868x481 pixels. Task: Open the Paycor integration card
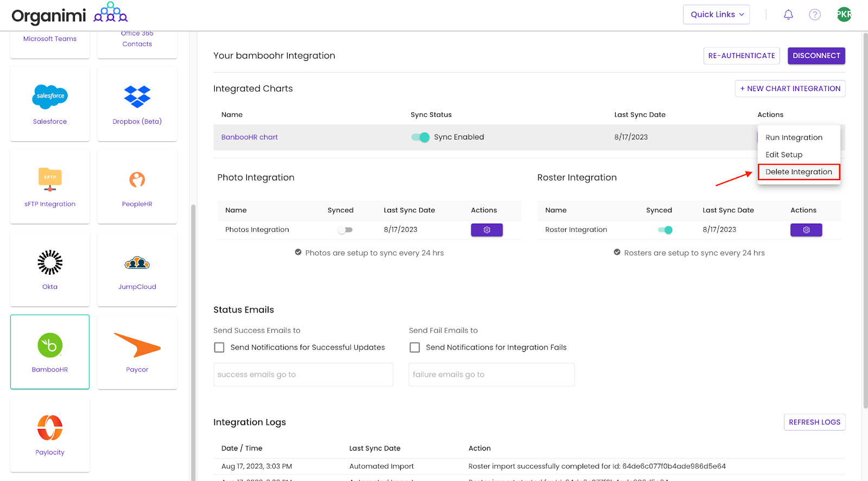[137, 352]
